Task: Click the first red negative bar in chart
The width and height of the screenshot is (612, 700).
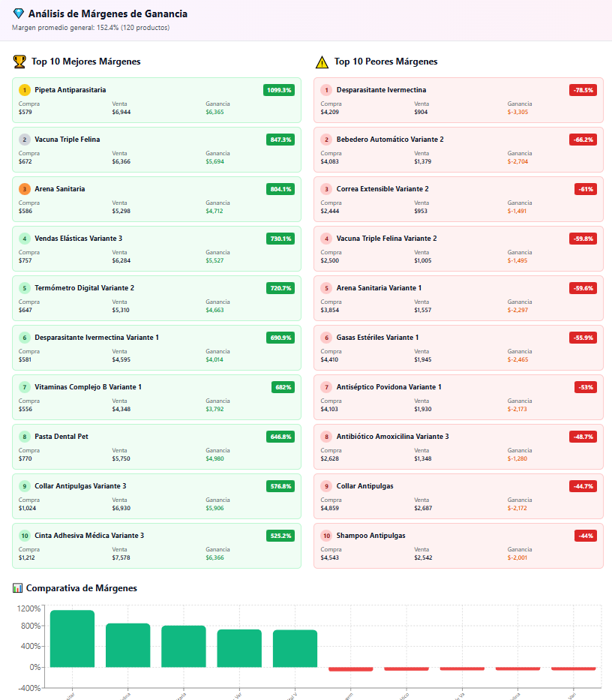Action: point(351,668)
